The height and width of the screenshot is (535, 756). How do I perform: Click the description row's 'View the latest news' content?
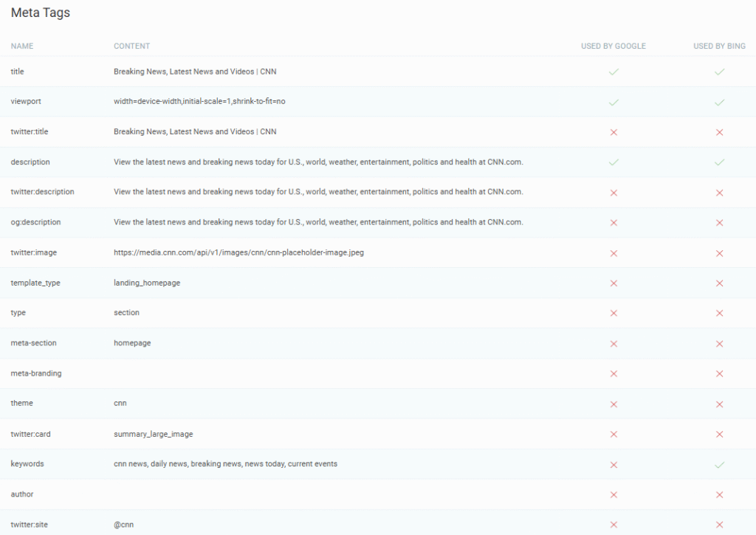tap(318, 162)
